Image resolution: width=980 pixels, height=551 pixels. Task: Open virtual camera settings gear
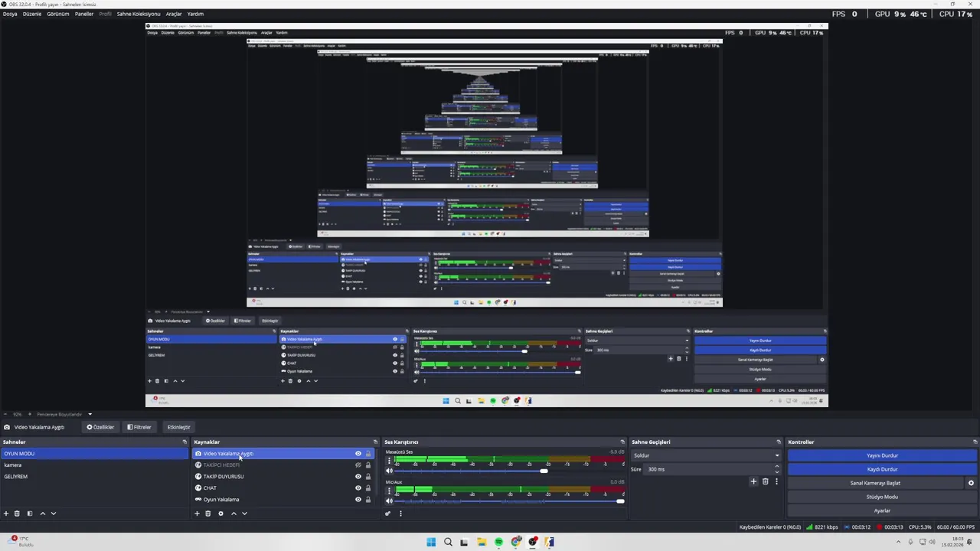point(971,483)
